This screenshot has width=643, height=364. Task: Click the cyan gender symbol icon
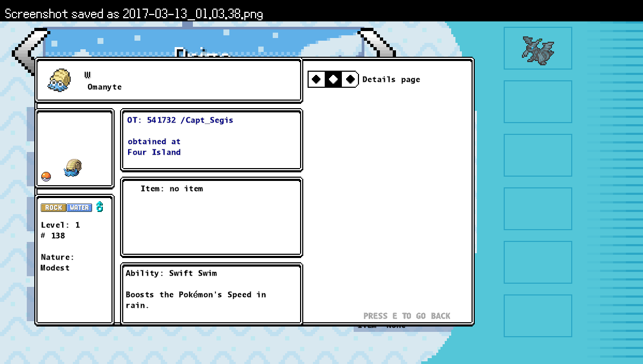pos(100,207)
